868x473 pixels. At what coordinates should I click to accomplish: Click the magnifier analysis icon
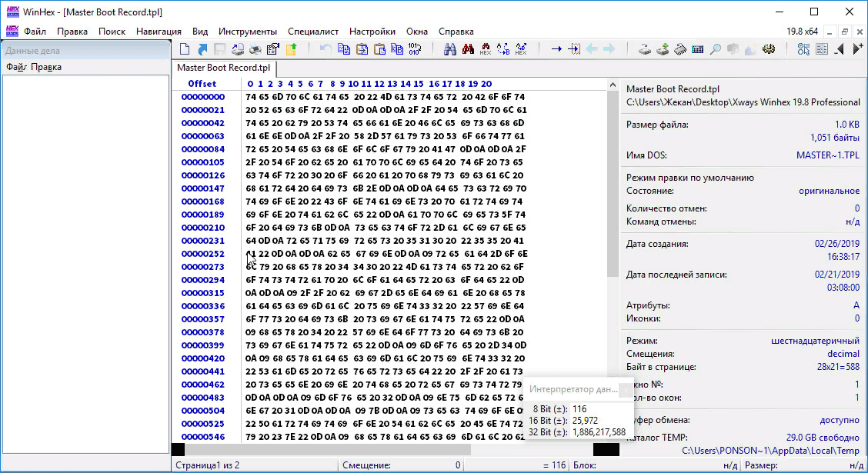(715, 49)
